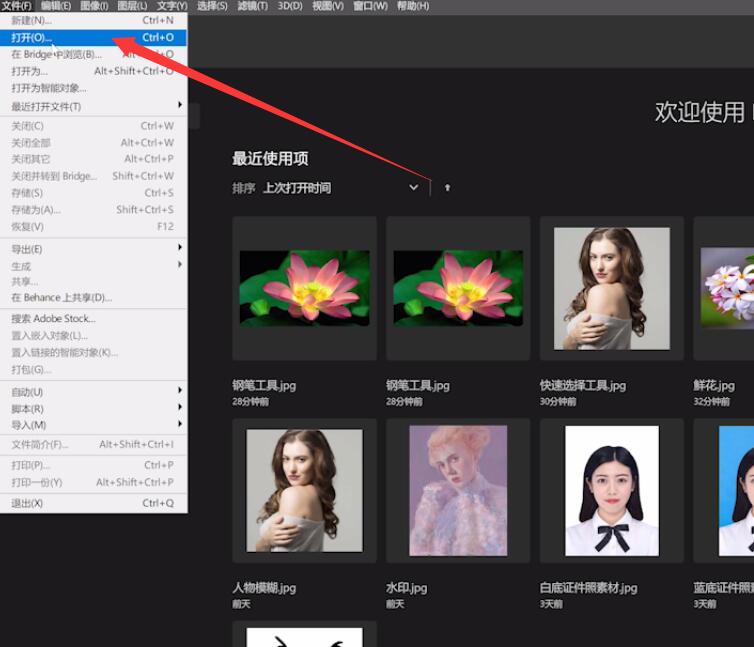Open 水印.jpg painting thumbnail
The width and height of the screenshot is (754, 647).
pos(458,490)
